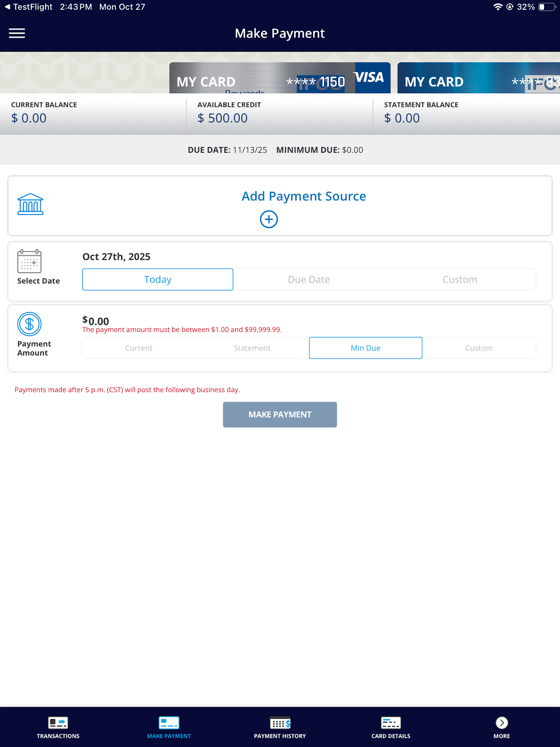Open the Payment History tab icon
560x747 pixels.
pyautogui.click(x=280, y=723)
